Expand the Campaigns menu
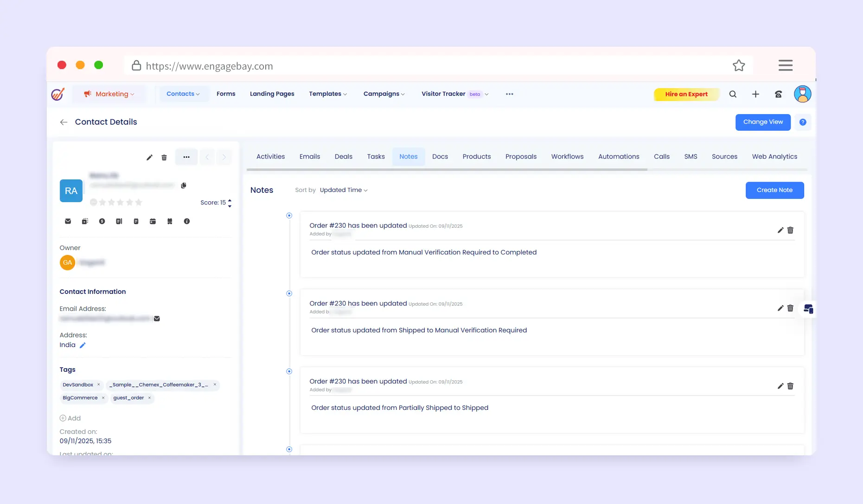Viewport: 863px width, 504px height. (384, 94)
